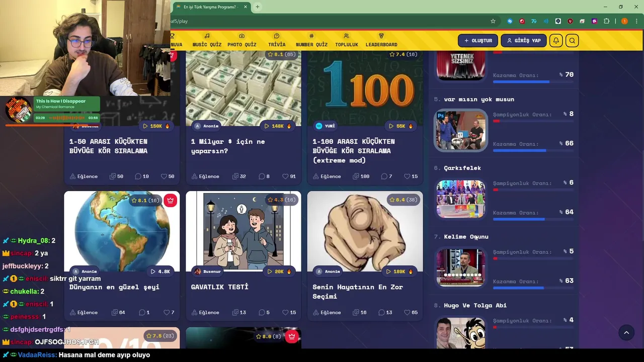Open the '1-50 ARASI KÜÇÜKTEN BÜYÜĞE' quiz title
Viewport: 644px width, 362px height.
108,146
